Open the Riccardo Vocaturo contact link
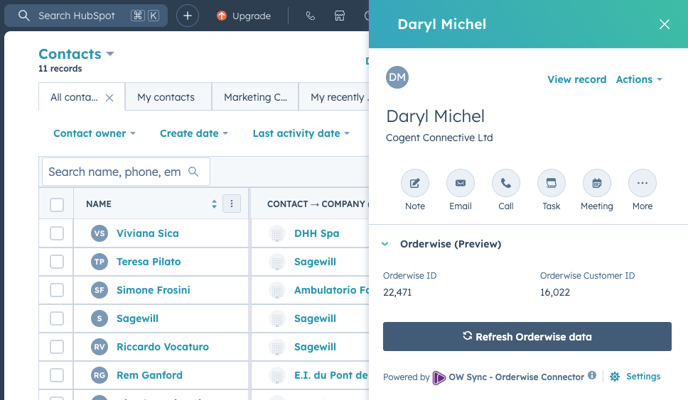The width and height of the screenshot is (688, 400). [x=162, y=347]
